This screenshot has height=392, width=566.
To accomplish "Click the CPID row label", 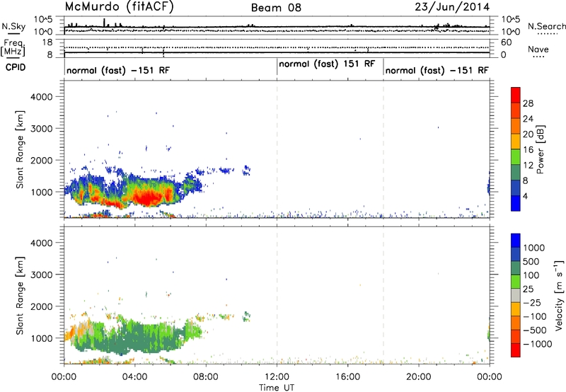I will point(16,67).
